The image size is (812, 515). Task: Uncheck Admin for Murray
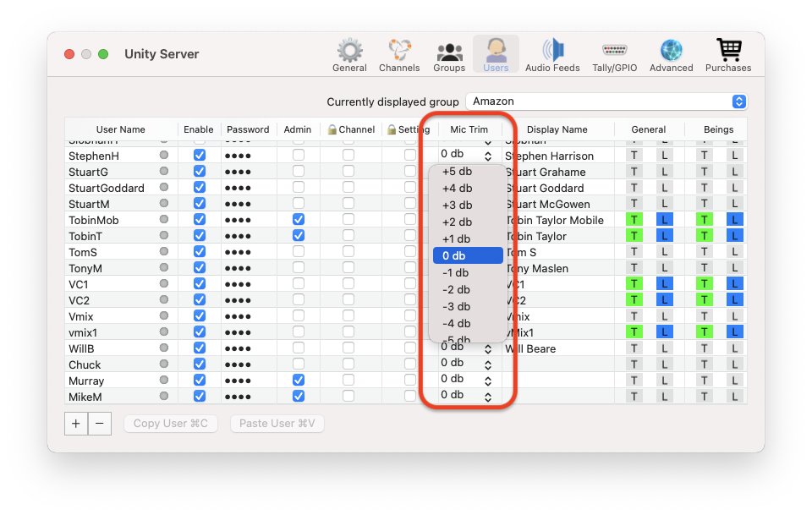[299, 380]
